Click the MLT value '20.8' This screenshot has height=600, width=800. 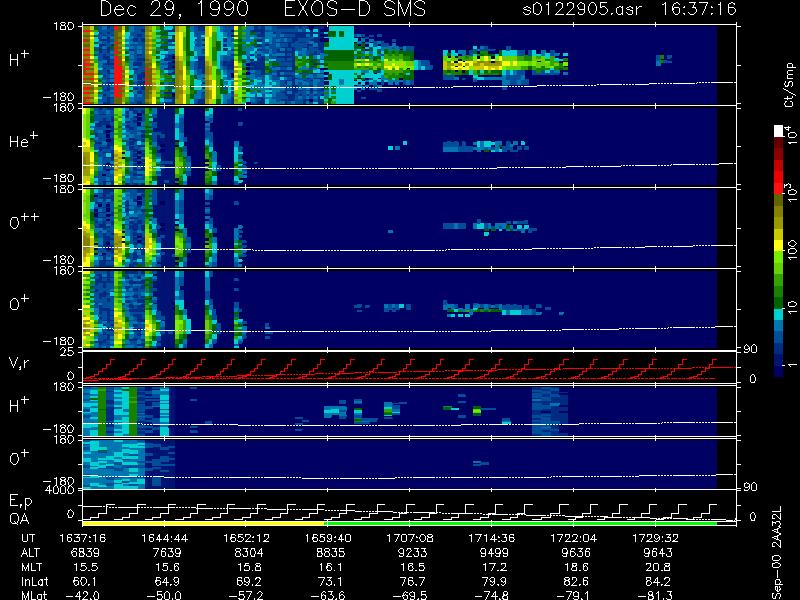coord(659,567)
